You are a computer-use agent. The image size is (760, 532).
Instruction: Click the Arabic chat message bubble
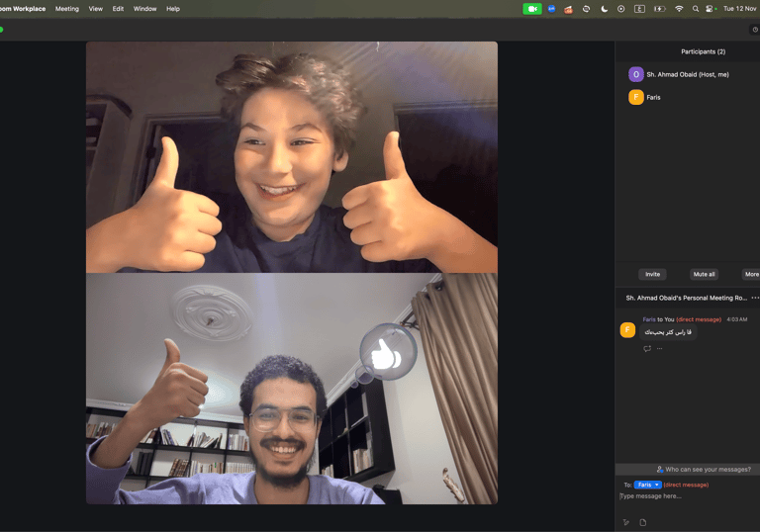coord(668,332)
